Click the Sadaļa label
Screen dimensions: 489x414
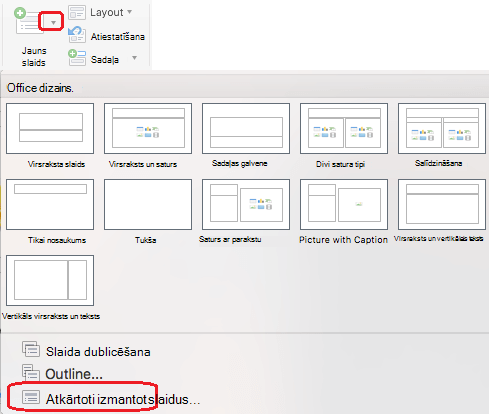point(105,60)
